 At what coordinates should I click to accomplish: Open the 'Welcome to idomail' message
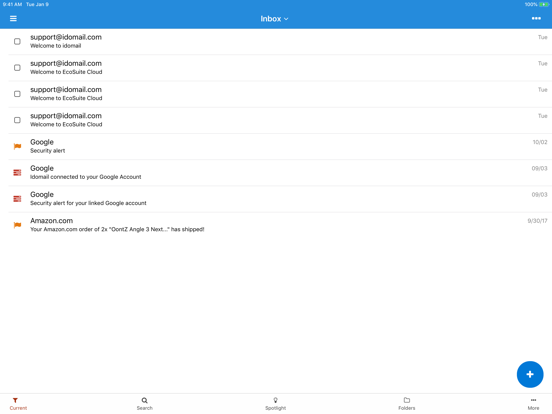pyautogui.click(x=280, y=42)
